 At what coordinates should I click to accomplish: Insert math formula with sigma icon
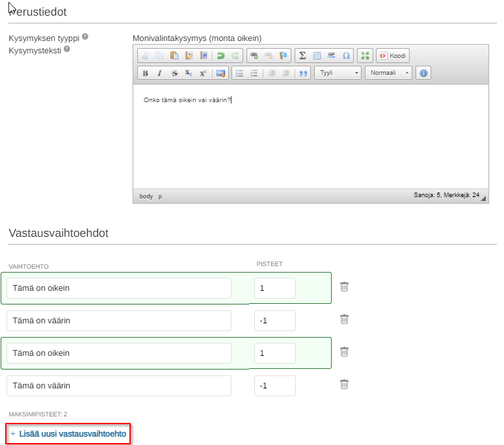coord(302,56)
